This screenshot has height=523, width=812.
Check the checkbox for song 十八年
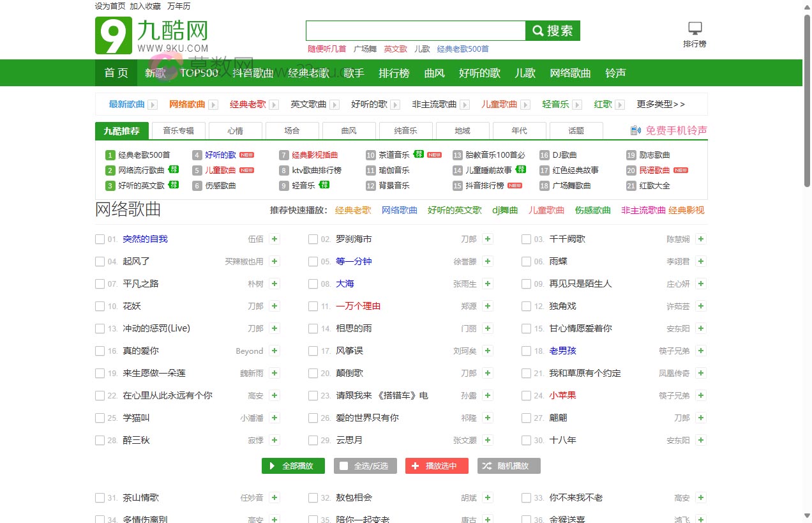525,440
